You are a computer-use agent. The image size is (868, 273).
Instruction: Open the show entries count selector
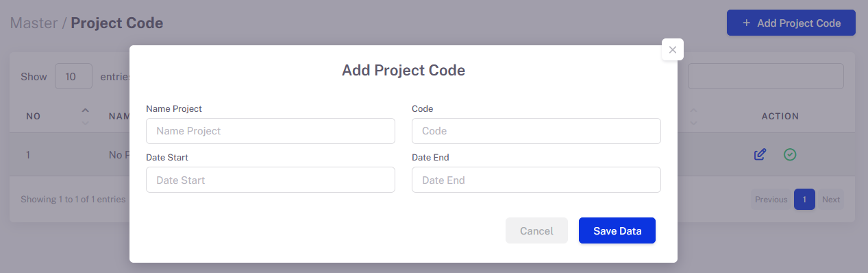coord(73,76)
